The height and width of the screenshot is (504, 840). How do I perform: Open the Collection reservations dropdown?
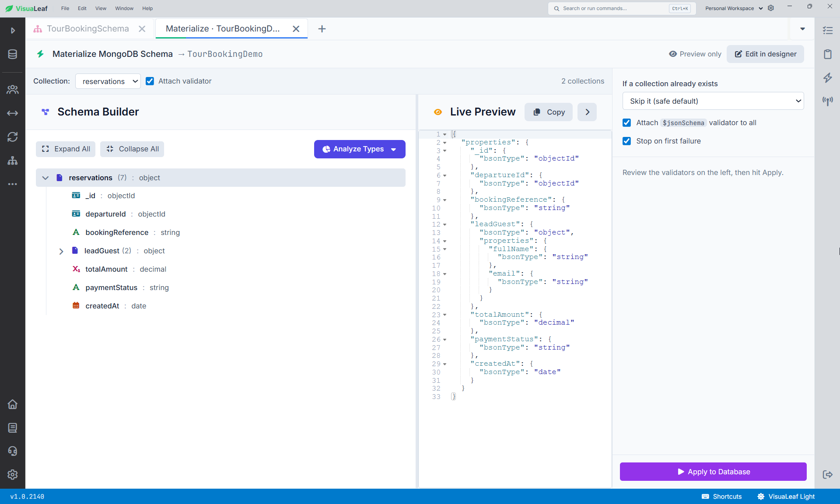pyautogui.click(x=108, y=81)
